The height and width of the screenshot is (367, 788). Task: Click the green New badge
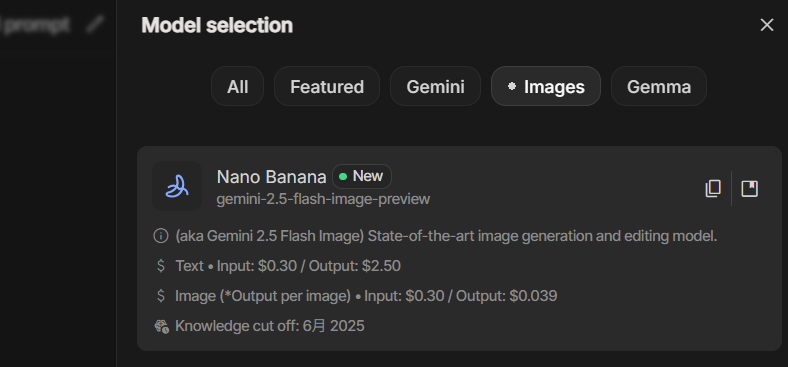click(x=362, y=176)
